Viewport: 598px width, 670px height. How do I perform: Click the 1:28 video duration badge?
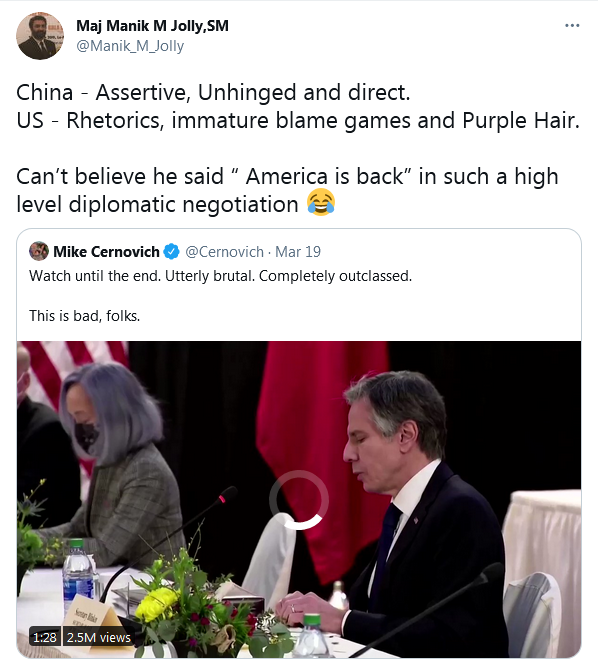coord(45,638)
